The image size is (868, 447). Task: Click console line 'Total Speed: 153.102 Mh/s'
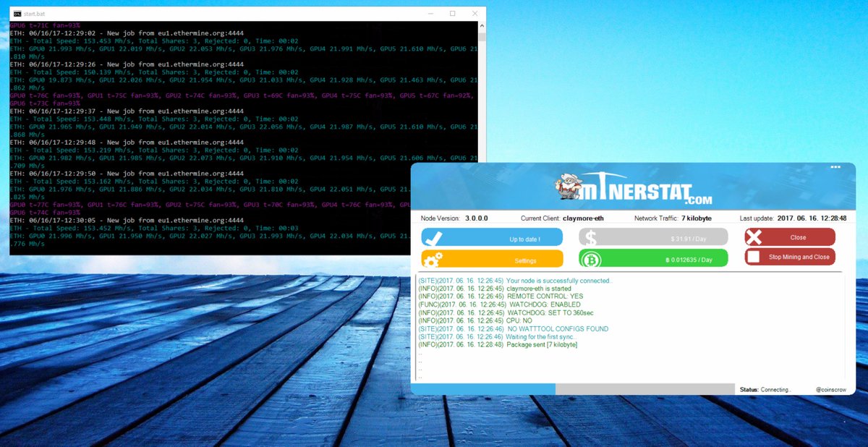pos(154,181)
